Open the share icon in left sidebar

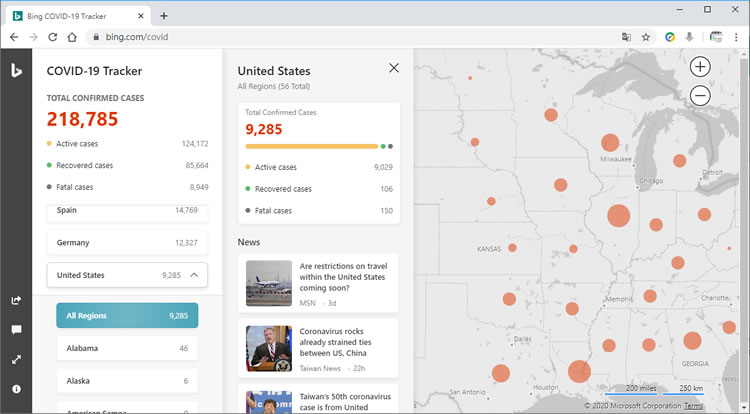click(16, 300)
